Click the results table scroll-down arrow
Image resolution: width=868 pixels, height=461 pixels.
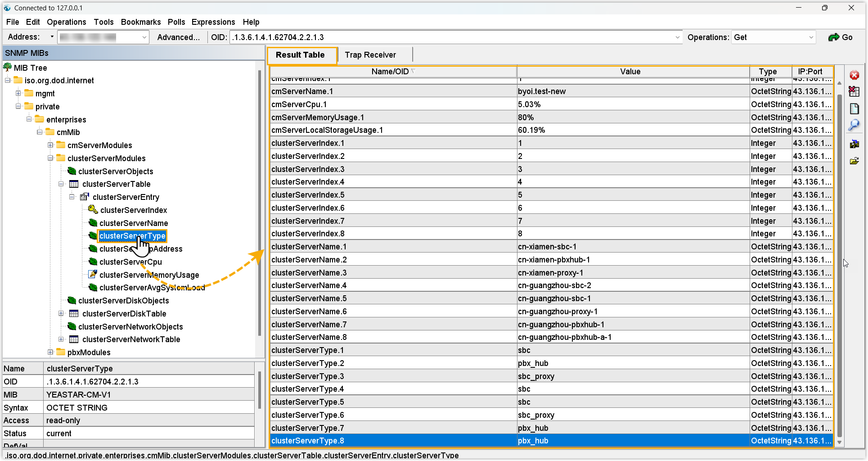[x=839, y=443]
